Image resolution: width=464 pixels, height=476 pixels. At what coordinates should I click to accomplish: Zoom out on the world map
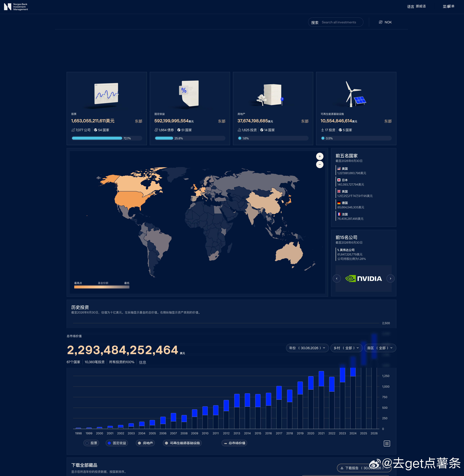click(x=320, y=165)
